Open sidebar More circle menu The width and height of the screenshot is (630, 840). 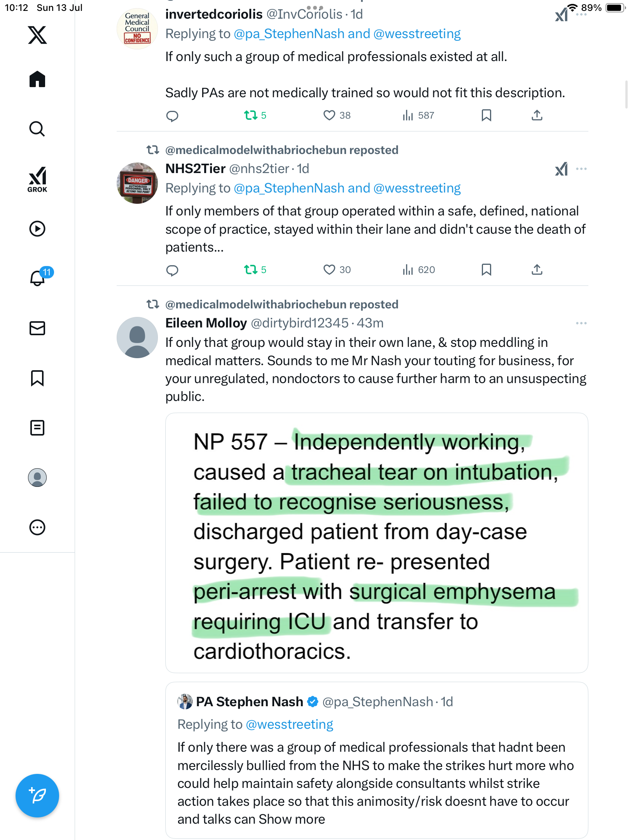coord(37,527)
